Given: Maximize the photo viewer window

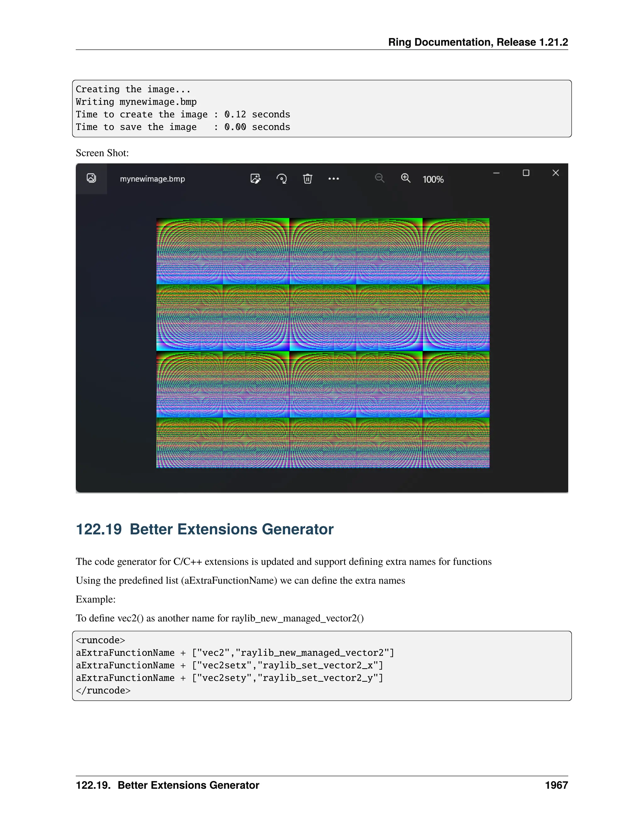Looking at the screenshot, I should point(526,173).
